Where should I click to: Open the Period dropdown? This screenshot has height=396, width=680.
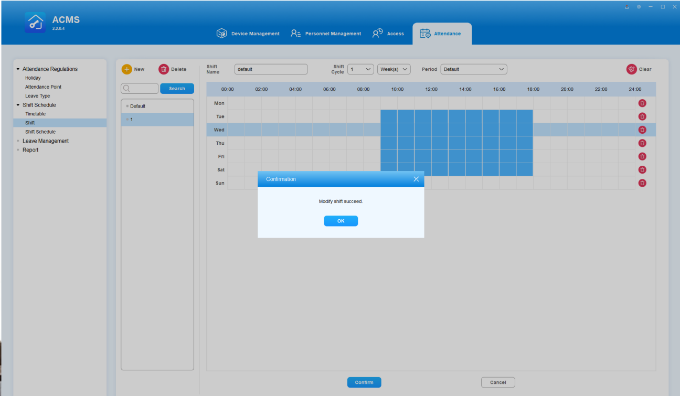(x=474, y=69)
